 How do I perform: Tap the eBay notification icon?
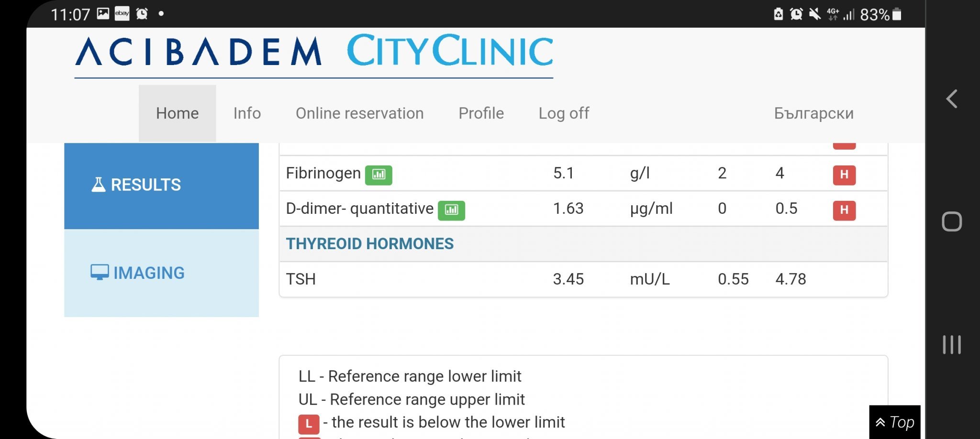coord(122,14)
